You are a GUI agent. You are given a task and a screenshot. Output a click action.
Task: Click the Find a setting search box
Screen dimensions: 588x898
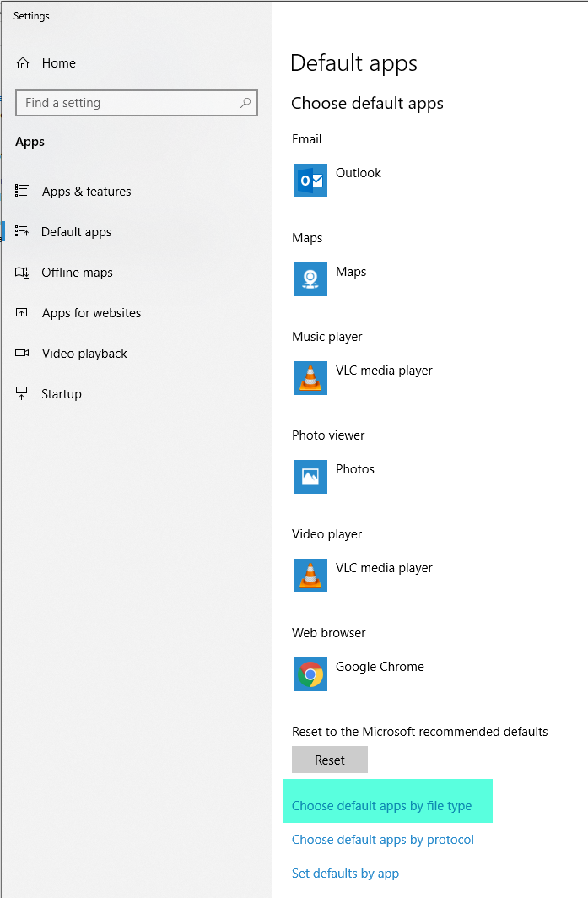136,102
